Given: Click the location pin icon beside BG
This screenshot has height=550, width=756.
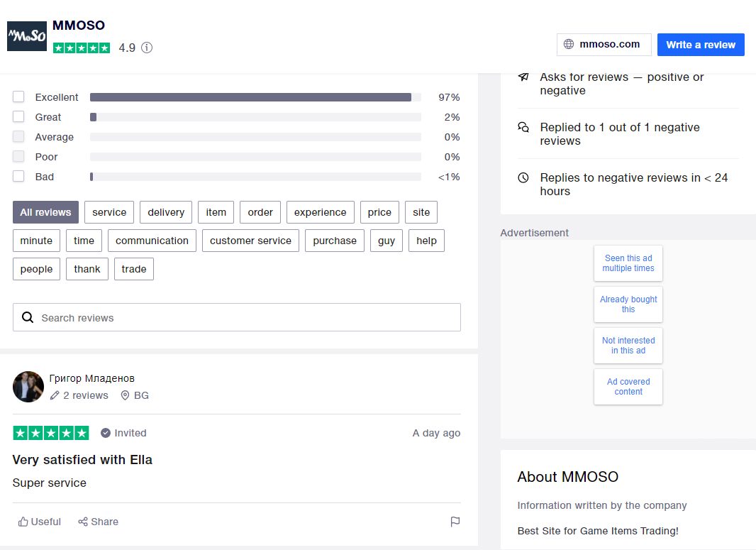Looking at the screenshot, I should coord(125,395).
